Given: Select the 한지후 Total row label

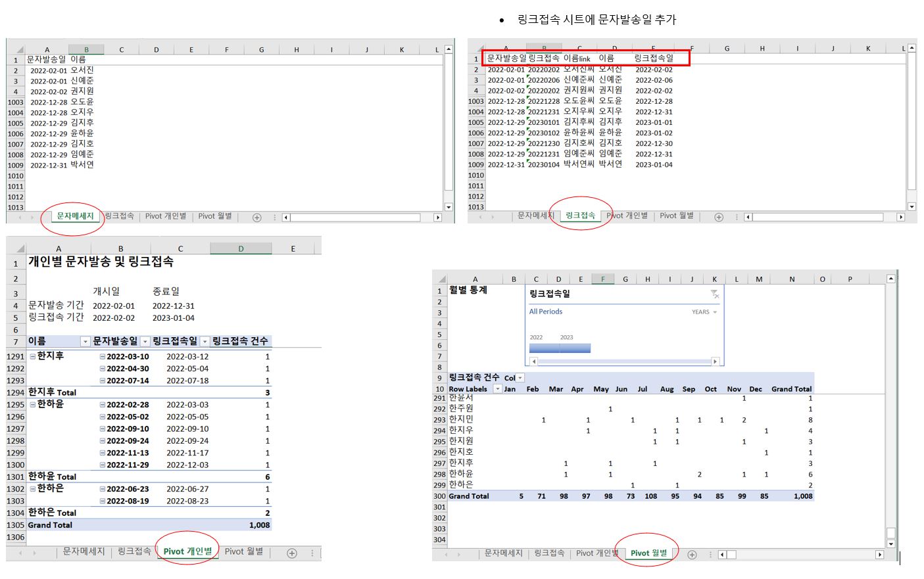Looking at the screenshot, I should click(52, 392).
